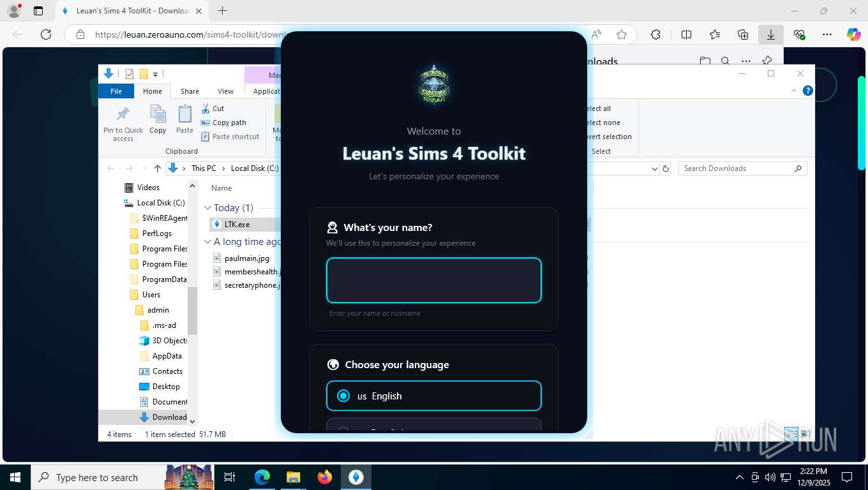This screenshot has width=868, height=490.
Task: Open Edge Split screen icon
Action: 686,34
